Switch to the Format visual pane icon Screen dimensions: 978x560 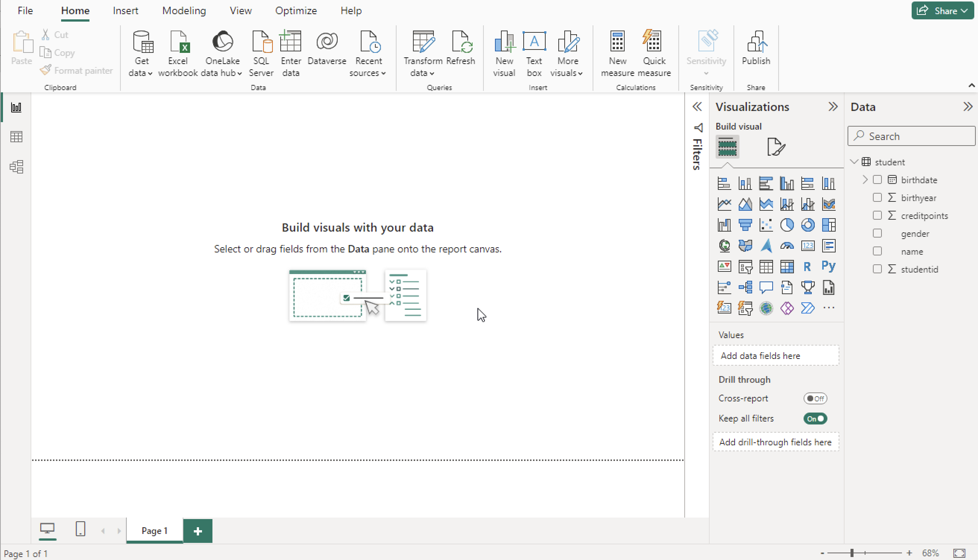click(x=775, y=147)
